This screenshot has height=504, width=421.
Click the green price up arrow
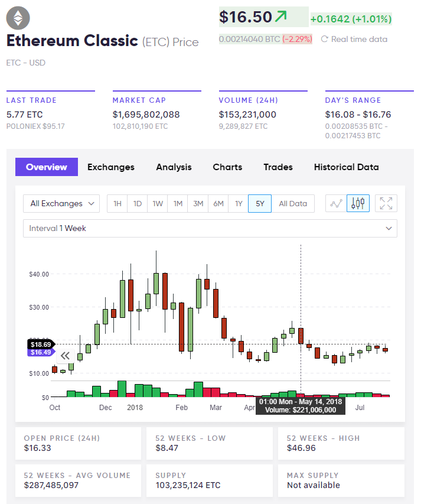coord(282,17)
